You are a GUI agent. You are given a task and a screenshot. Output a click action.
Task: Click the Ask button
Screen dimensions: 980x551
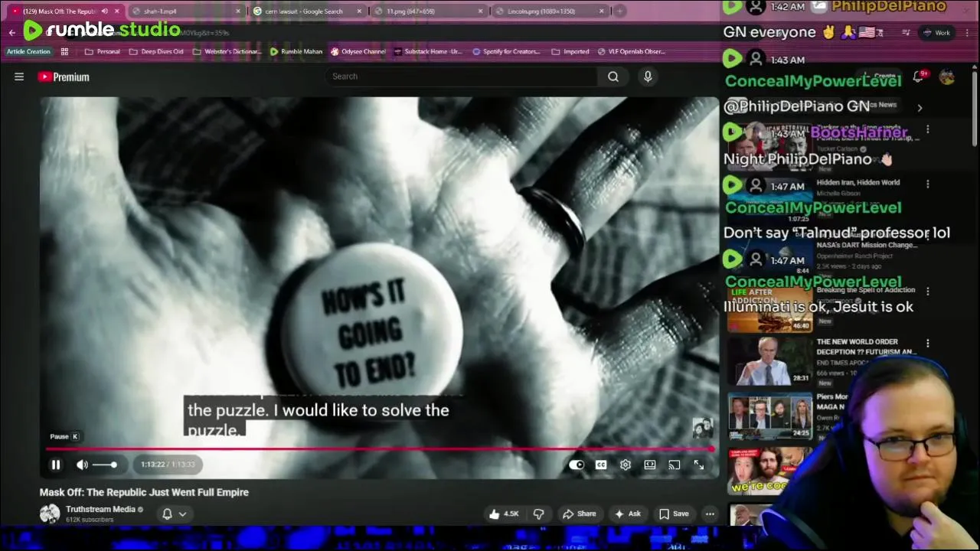(628, 514)
